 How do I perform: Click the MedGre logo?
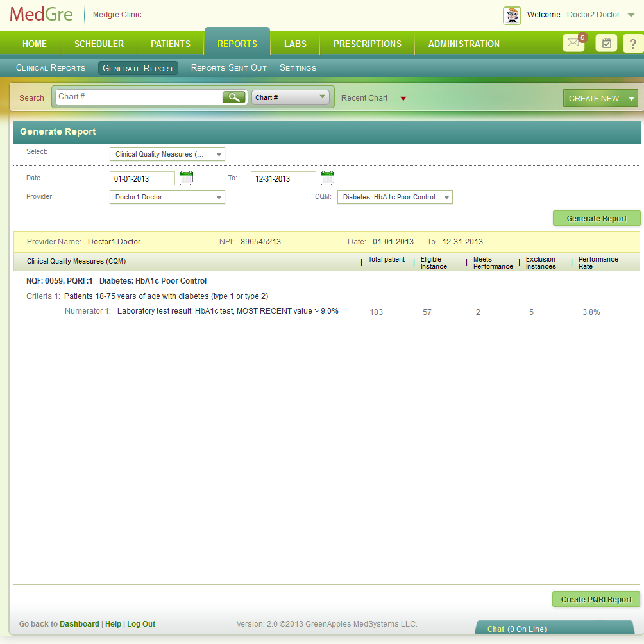coord(41,15)
